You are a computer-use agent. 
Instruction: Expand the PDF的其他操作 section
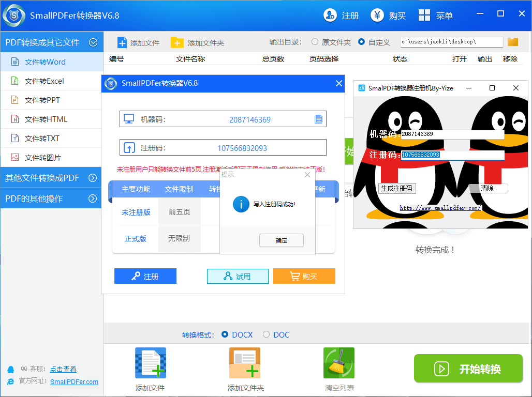93,198
